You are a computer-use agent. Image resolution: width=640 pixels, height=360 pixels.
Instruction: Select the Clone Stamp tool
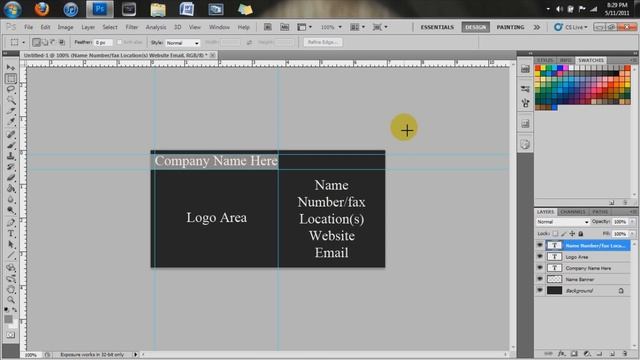(x=11, y=156)
